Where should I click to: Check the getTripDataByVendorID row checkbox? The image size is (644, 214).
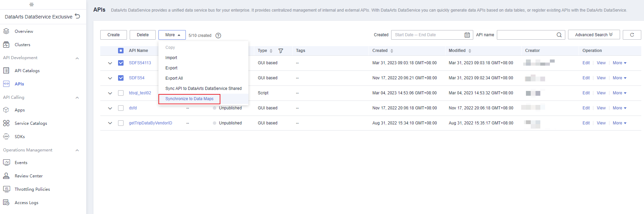(x=121, y=123)
